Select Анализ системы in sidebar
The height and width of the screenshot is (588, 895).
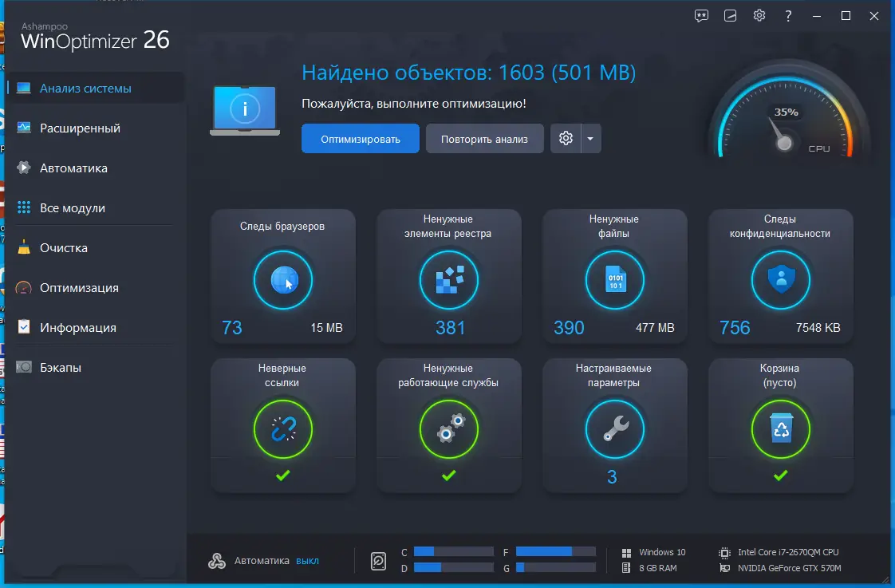(x=96, y=89)
